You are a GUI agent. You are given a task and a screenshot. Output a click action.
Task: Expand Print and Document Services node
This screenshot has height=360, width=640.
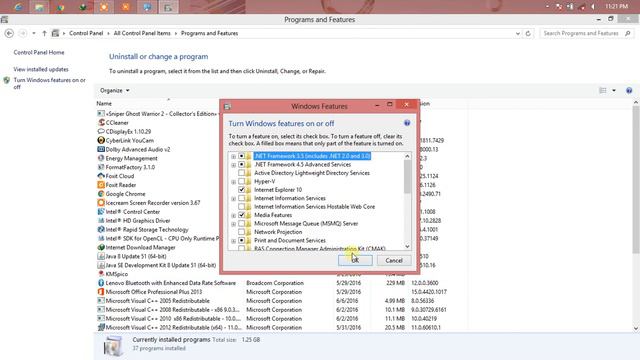coord(233,241)
